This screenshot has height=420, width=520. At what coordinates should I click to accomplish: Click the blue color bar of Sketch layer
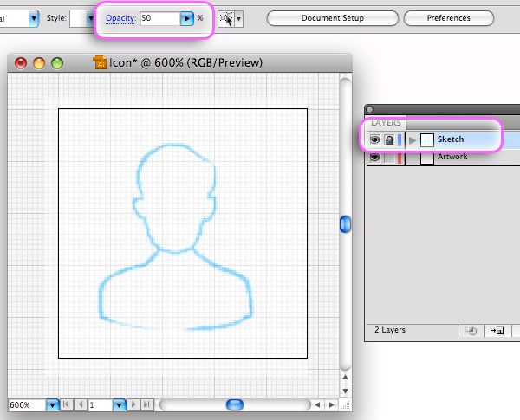[400, 140]
